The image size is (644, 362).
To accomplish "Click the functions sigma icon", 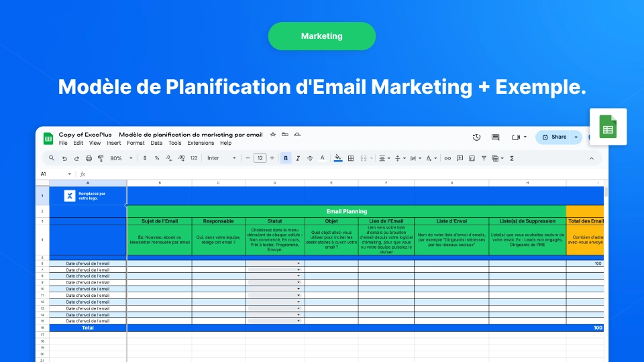I will [x=512, y=158].
